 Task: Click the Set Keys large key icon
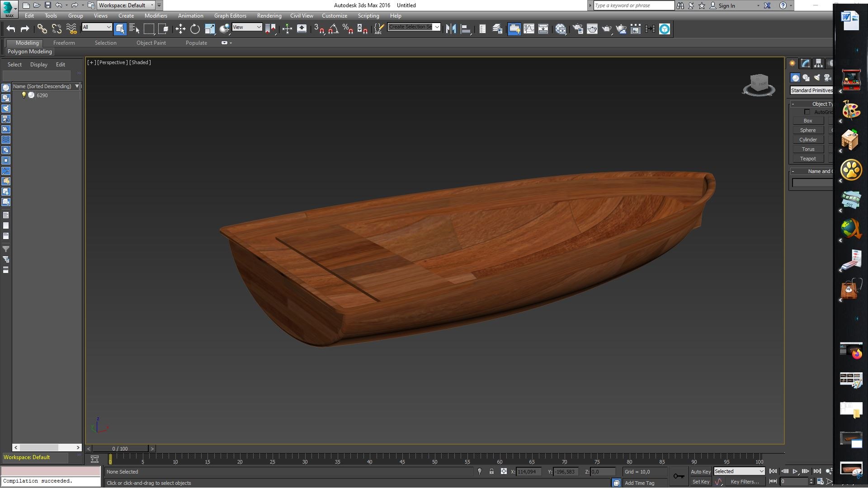679,476
